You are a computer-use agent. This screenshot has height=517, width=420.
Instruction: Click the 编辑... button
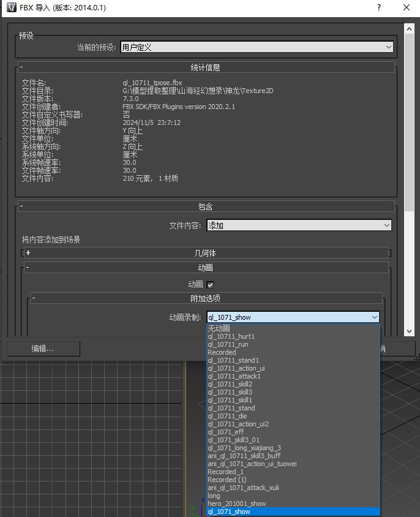(x=43, y=349)
